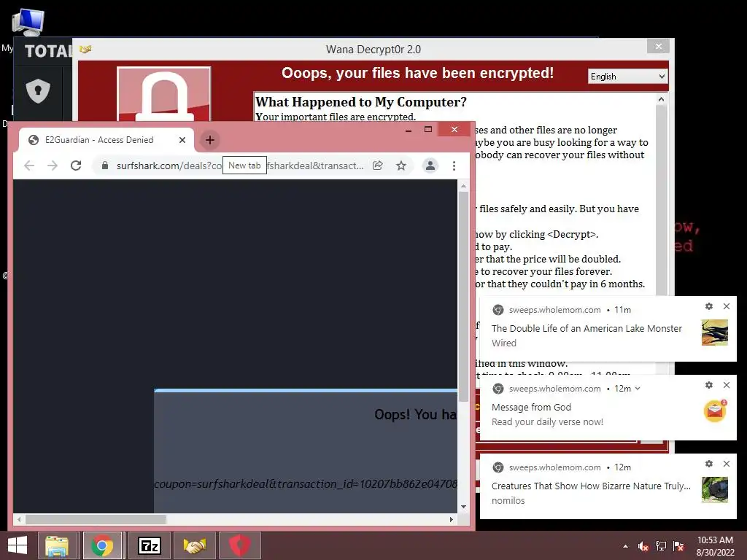
Task: Click the envelope icon in Message from God notification
Action: click(x=715, y=411)
